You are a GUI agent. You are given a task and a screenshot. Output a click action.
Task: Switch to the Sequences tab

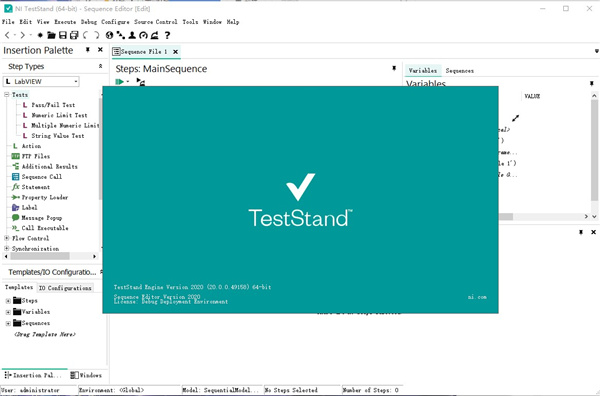460,71
